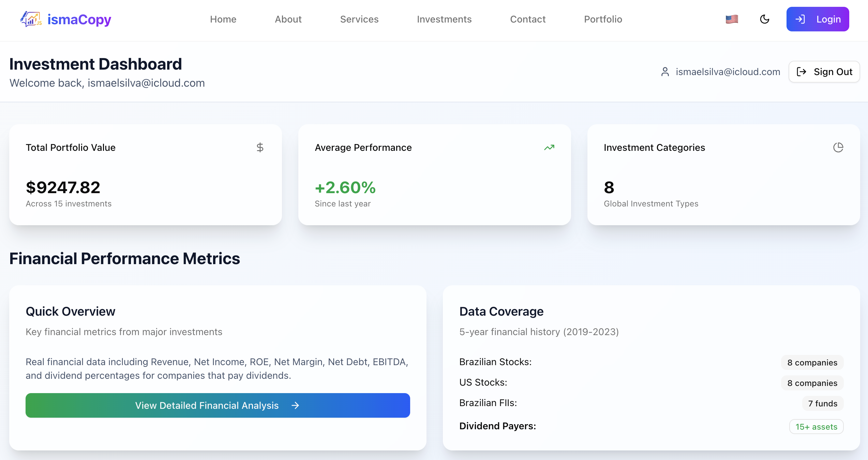Switch language using the US flag
Screen dimensions: 868x460
(732, 19)
